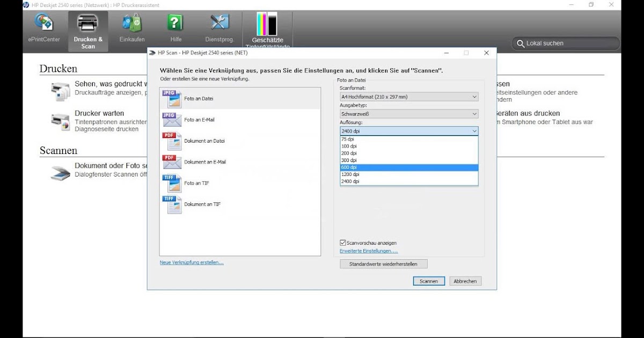Screen dimensions: 644x338
Task: Collapse the Auflösung 2400 dpi dropdown
Action: click(409, 131)
